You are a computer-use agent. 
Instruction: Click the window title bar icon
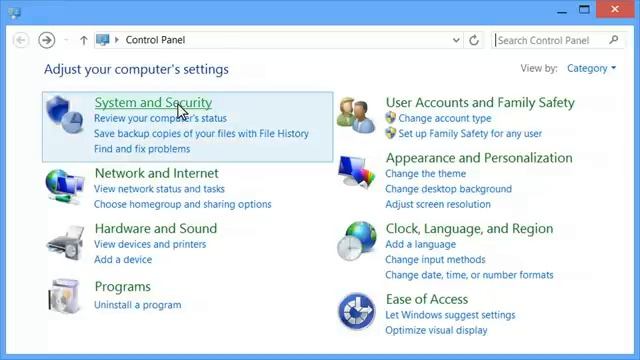(x=14, y=13)
